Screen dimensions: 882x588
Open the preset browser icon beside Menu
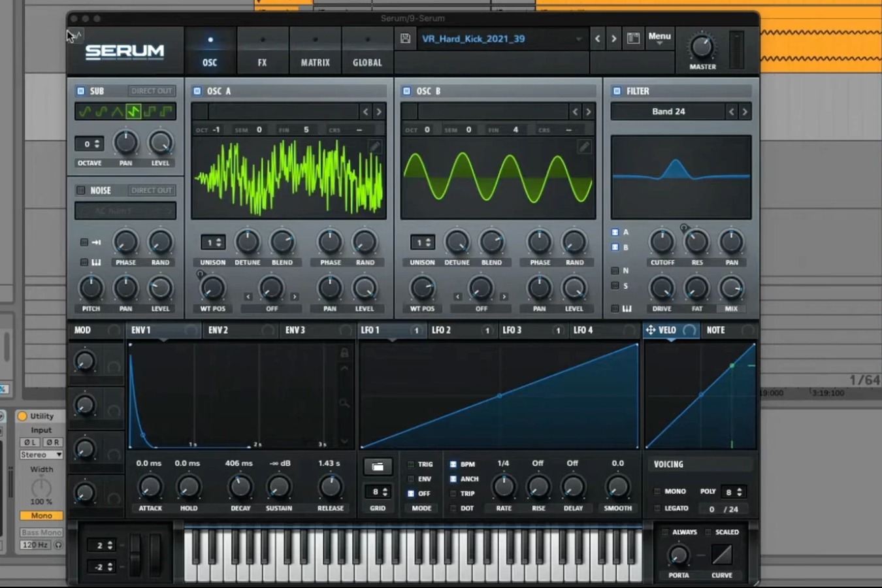633,39
